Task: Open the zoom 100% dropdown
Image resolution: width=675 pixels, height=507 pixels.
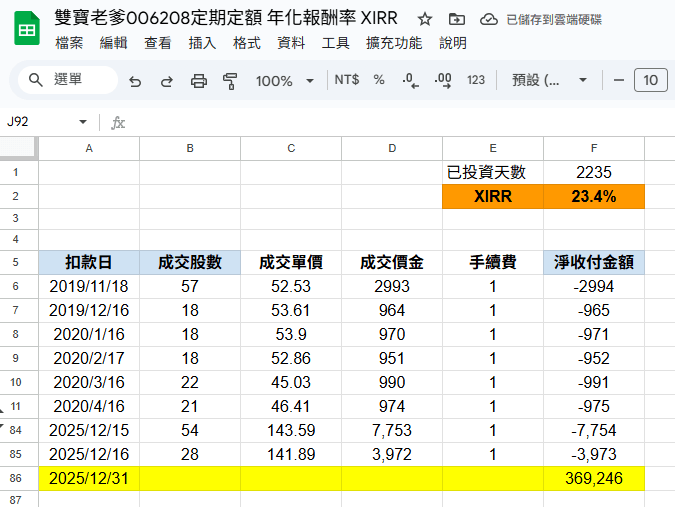Action: (285, 81)
